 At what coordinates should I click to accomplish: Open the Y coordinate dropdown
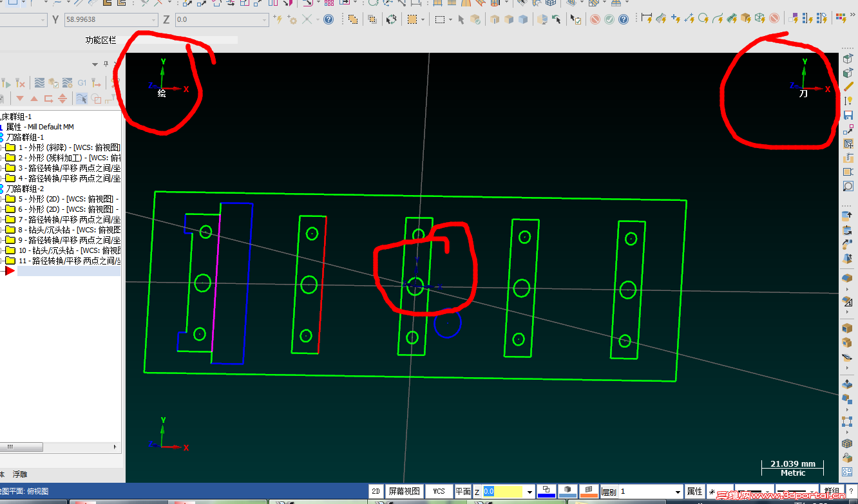coord(153,20)
